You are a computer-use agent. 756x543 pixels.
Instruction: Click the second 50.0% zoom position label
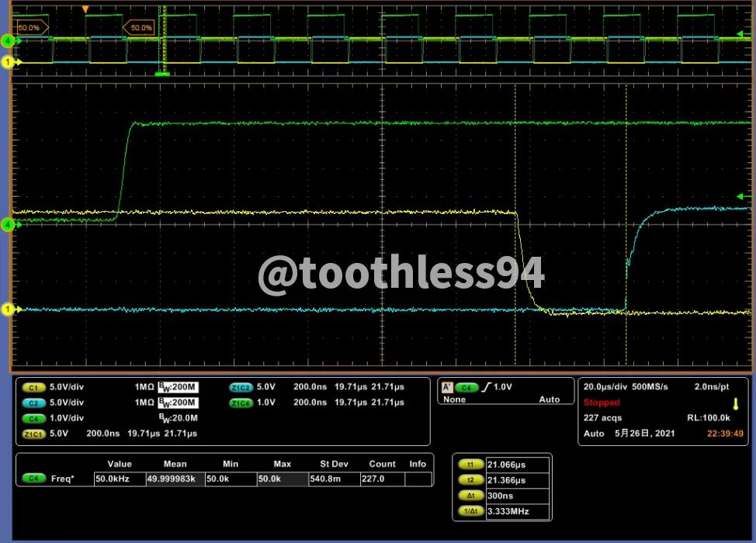[x=140, y=27]
